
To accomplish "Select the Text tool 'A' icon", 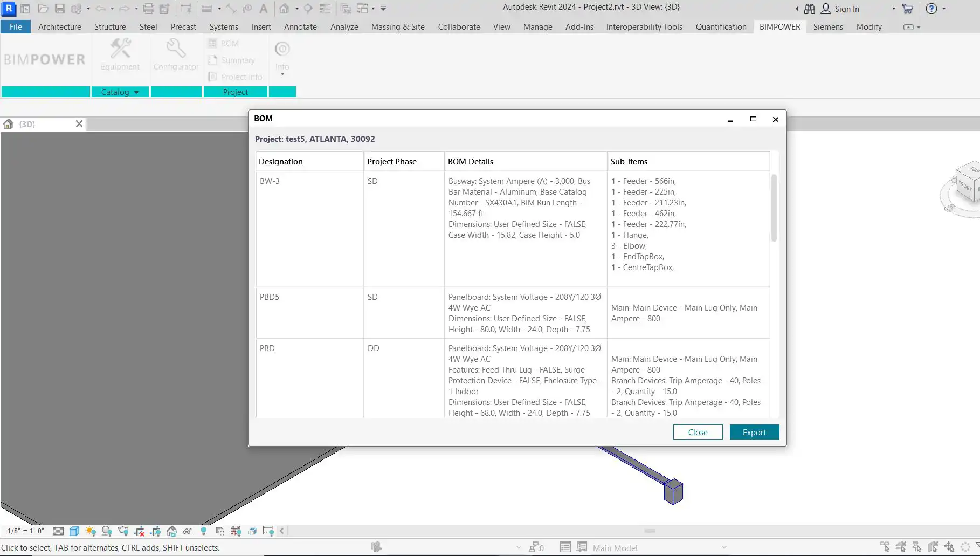I will pyautogui.click(x=263, y=9).
